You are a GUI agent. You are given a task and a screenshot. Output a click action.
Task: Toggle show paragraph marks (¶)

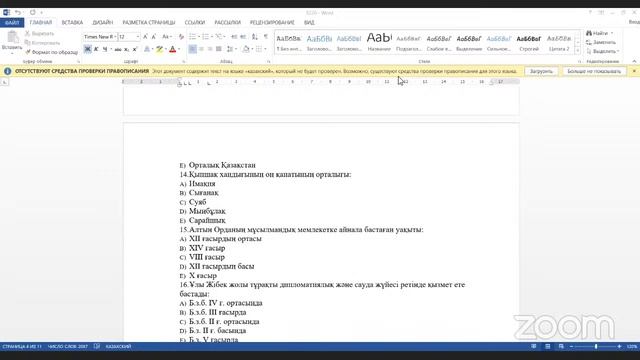point(266,37)
